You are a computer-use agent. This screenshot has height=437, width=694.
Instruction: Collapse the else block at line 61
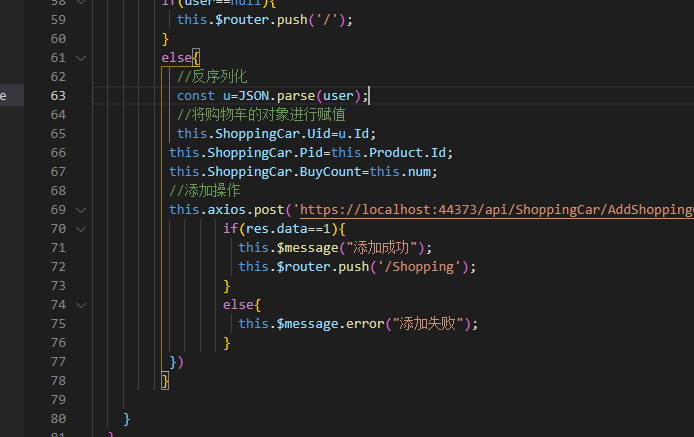click(81, 58)
